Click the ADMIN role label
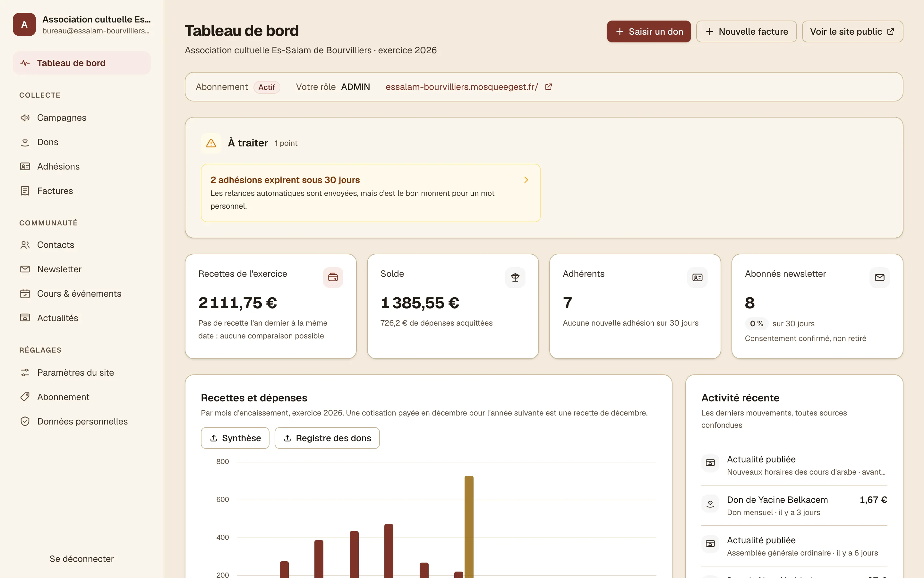 [355, 87]
